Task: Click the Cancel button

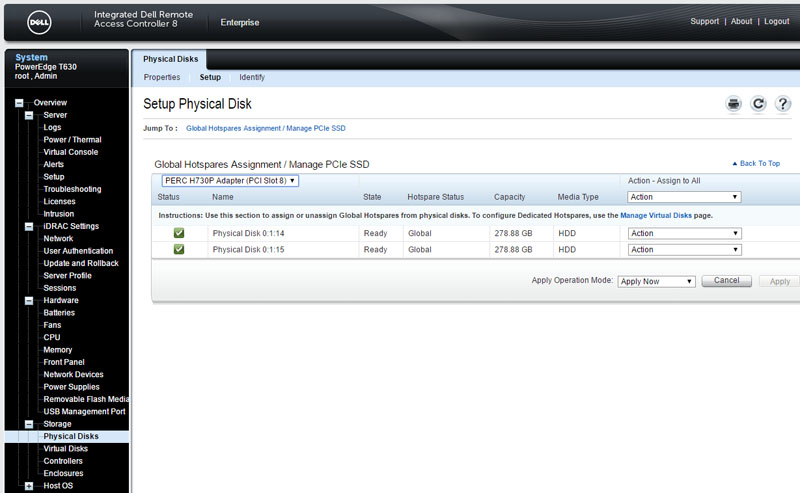Action: coord(727,281)
